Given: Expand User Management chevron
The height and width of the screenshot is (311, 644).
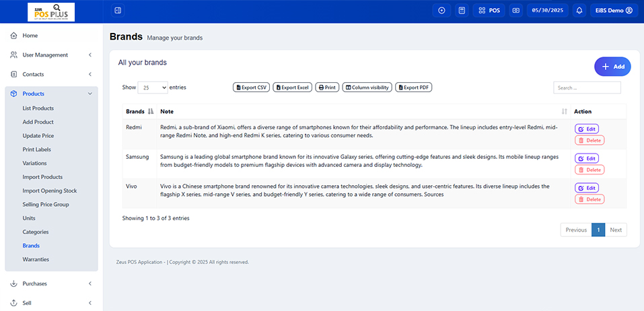Looking at the screenshot, I should [x=90, y=55].
